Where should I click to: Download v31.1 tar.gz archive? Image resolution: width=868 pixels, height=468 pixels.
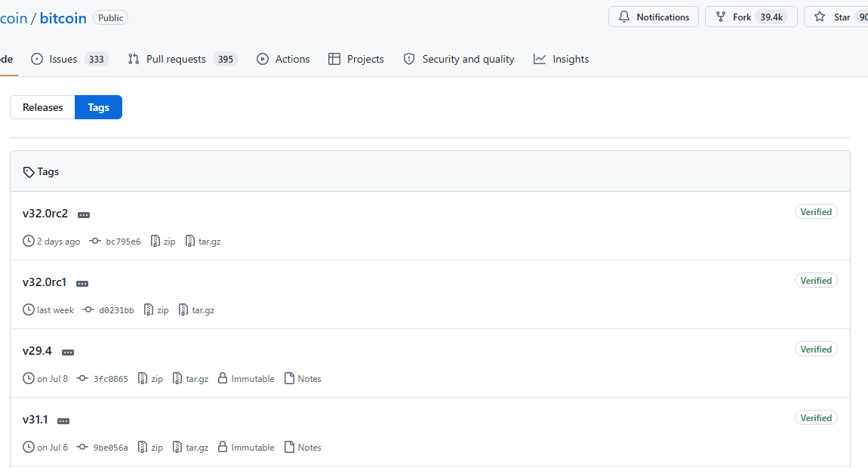point(190,448)
